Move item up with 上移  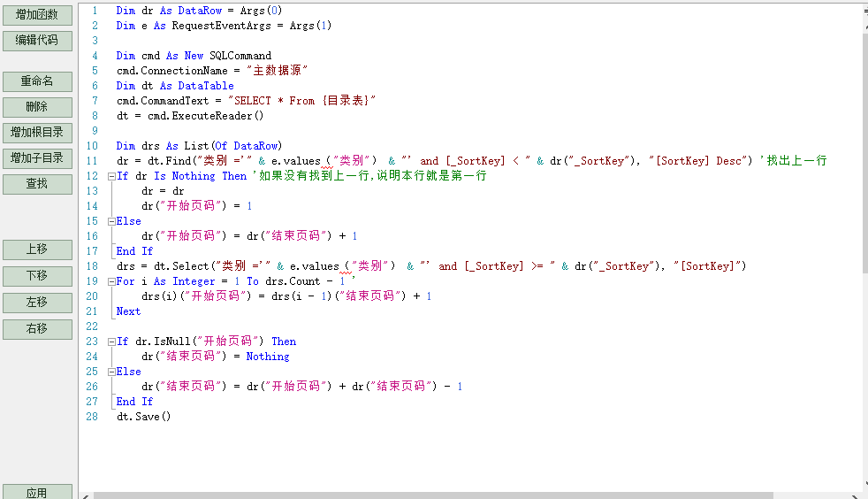coord(37,250)
